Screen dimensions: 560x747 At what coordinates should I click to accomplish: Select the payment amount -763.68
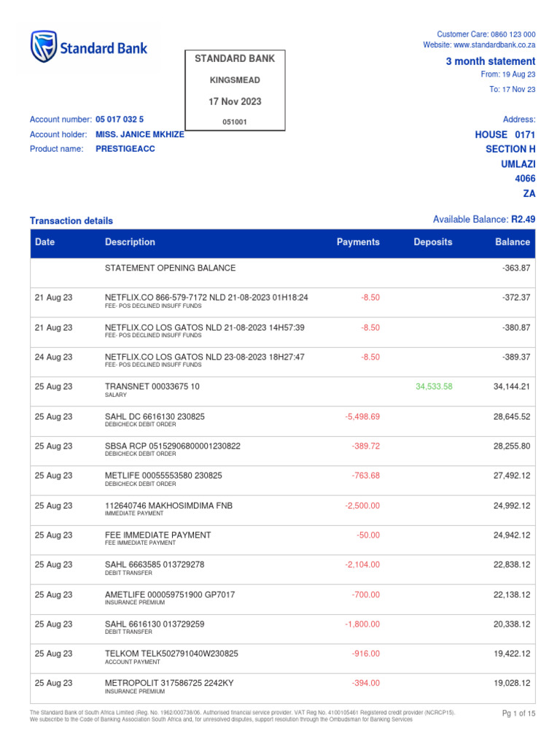coord(366,476)
